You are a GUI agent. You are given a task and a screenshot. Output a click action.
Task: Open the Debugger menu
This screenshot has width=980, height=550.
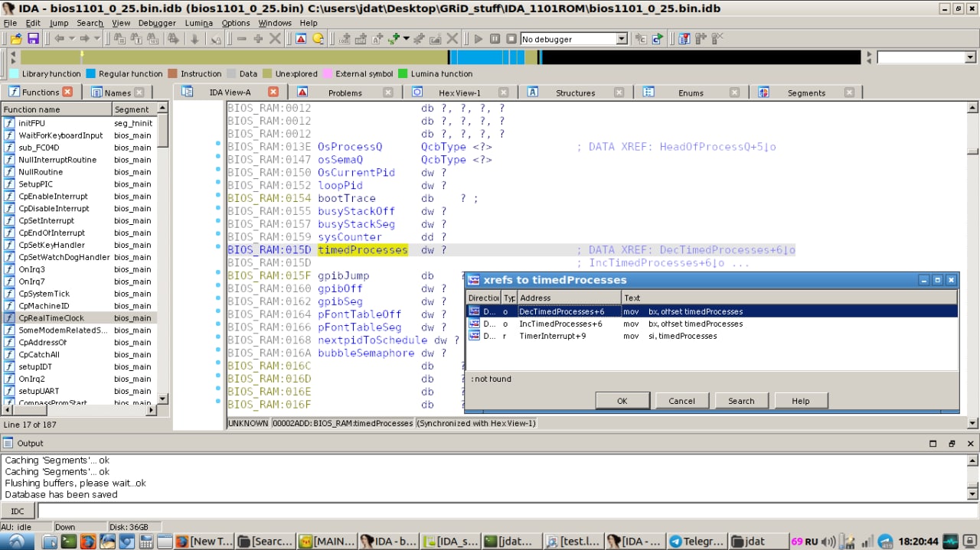pyautogui.click(x=156, y=23)
